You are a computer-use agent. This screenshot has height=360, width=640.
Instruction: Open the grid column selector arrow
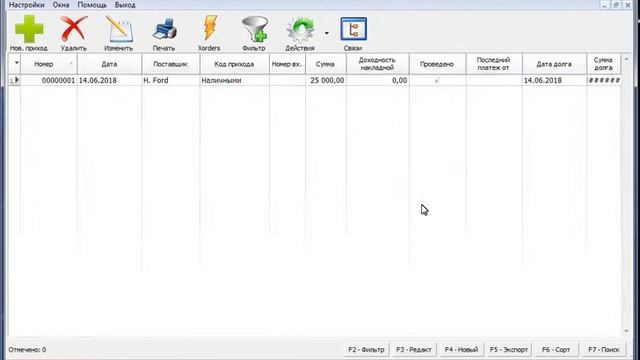click(x=16, y=63)
